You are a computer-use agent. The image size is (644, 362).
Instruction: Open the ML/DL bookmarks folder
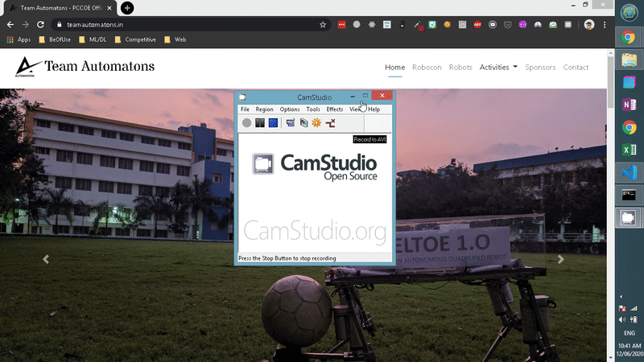[93, 39]
